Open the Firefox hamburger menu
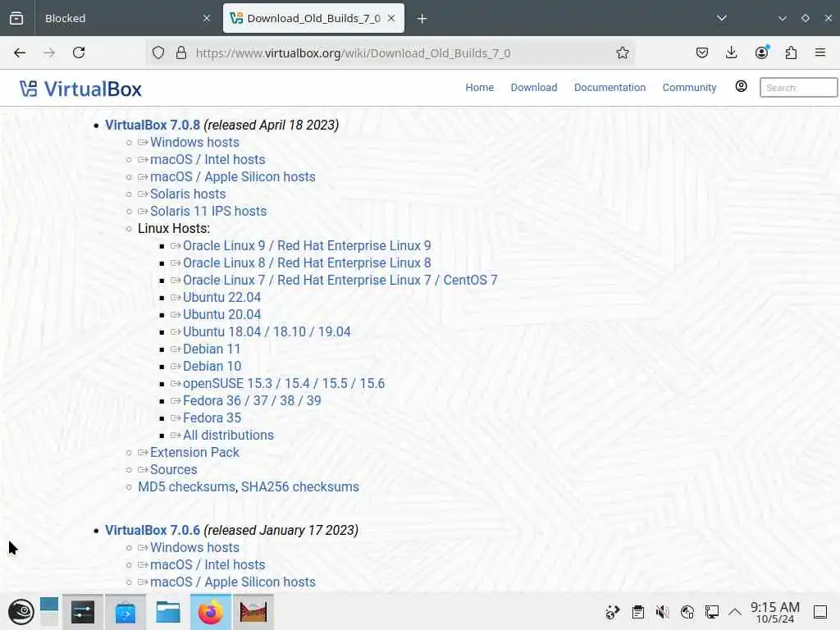The image size is (840, 630). tap(820, 52)
